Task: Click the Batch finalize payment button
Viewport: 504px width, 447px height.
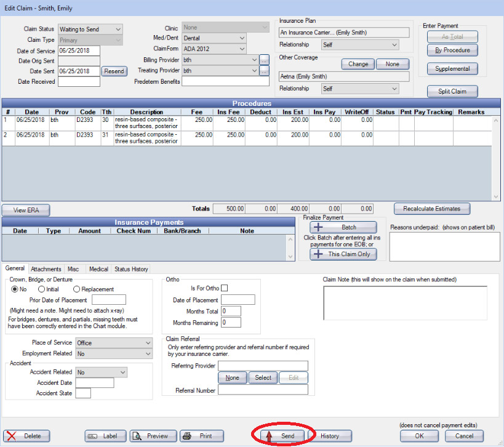Action: tap(343, 227)
